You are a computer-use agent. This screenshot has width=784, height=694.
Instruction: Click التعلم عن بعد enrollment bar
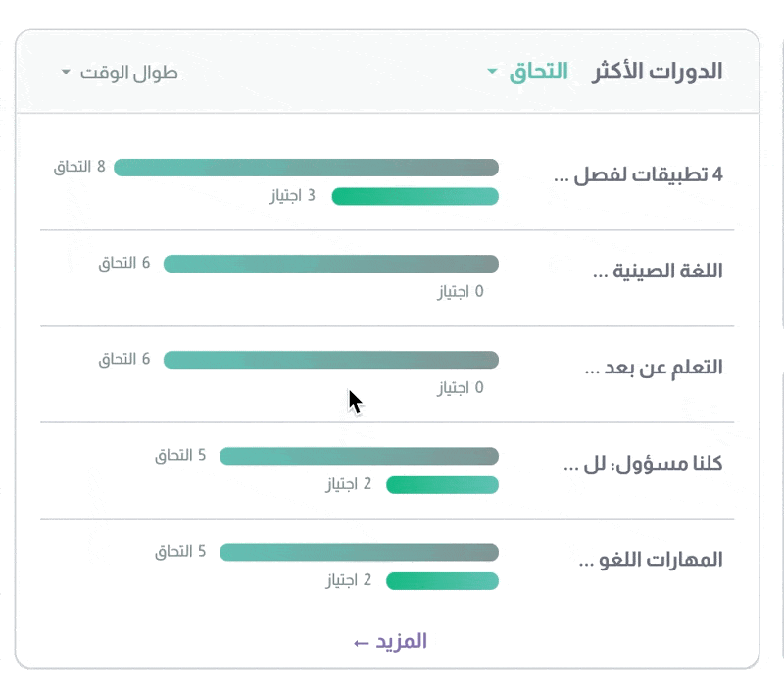(x=331, y=360)
